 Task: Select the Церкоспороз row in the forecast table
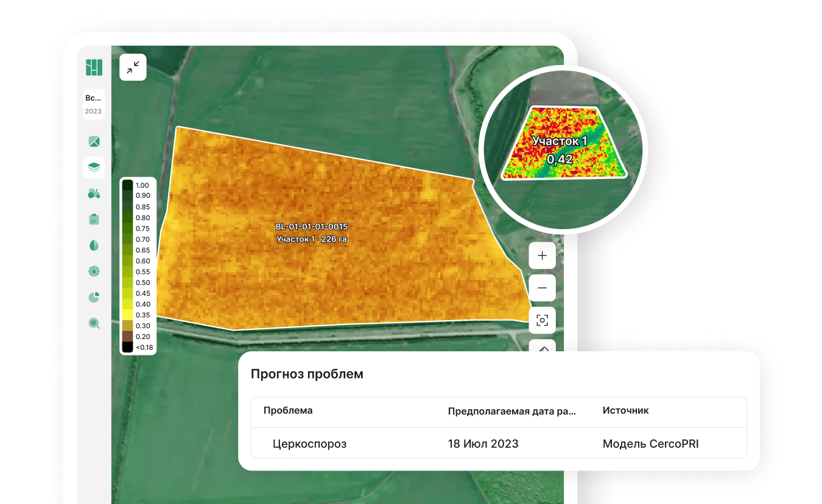tap(309, 444)
